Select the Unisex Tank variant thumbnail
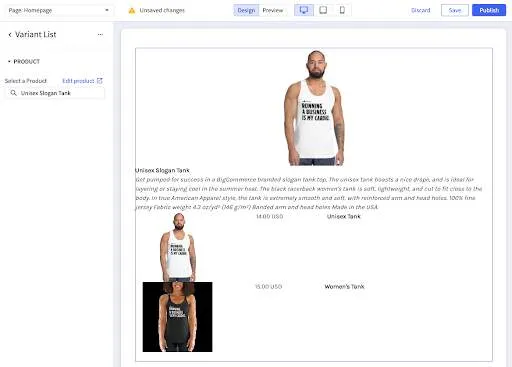Viewport: 512px width, 367px height. [178, 247]
